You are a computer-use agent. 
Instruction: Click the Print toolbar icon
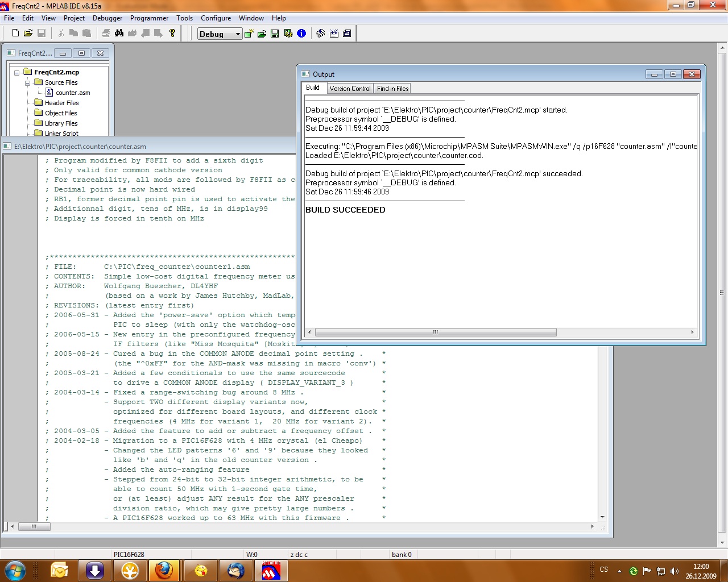point(106,34)
